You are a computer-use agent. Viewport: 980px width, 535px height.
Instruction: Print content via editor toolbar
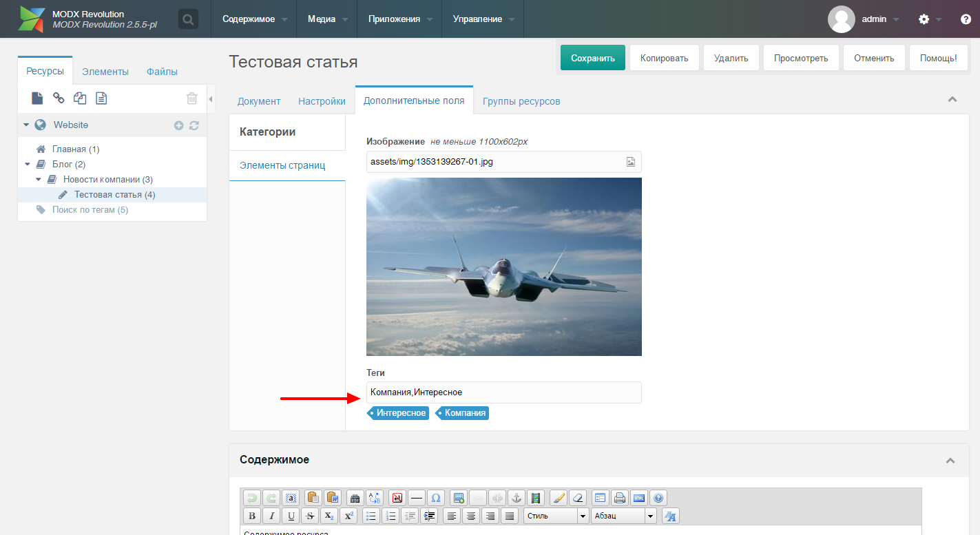click(620, 498)
